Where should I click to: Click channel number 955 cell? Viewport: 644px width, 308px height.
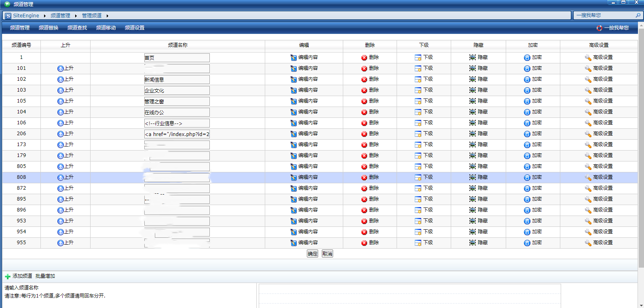pyautogui.click(x=21, y=243)
